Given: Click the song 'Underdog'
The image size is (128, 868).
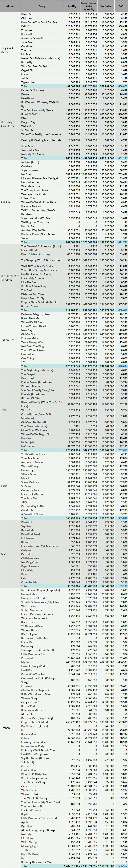Looking at the screenshot, I should point(27,470).
